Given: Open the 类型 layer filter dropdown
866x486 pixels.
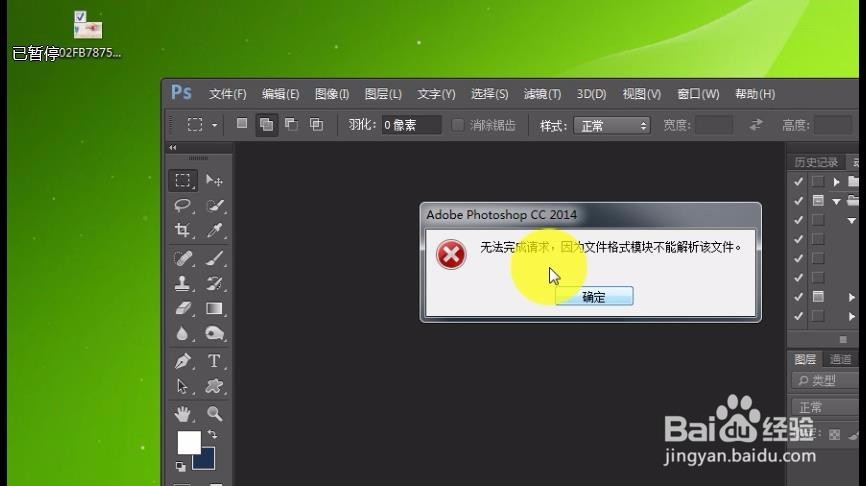Looking at the screenshot, I should click(825, 380).
